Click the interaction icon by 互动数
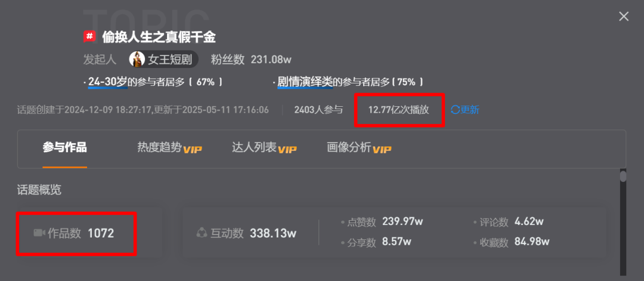644x281 pixels. 202,233
